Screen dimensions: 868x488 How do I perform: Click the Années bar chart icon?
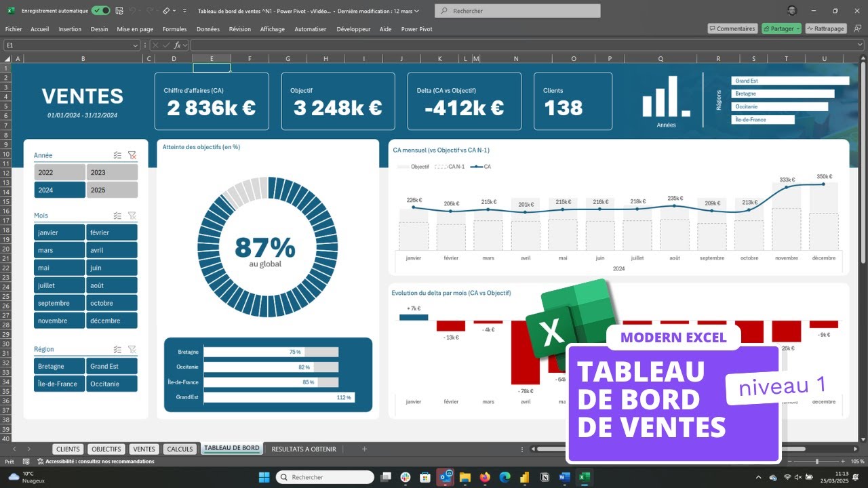(666, 96)
